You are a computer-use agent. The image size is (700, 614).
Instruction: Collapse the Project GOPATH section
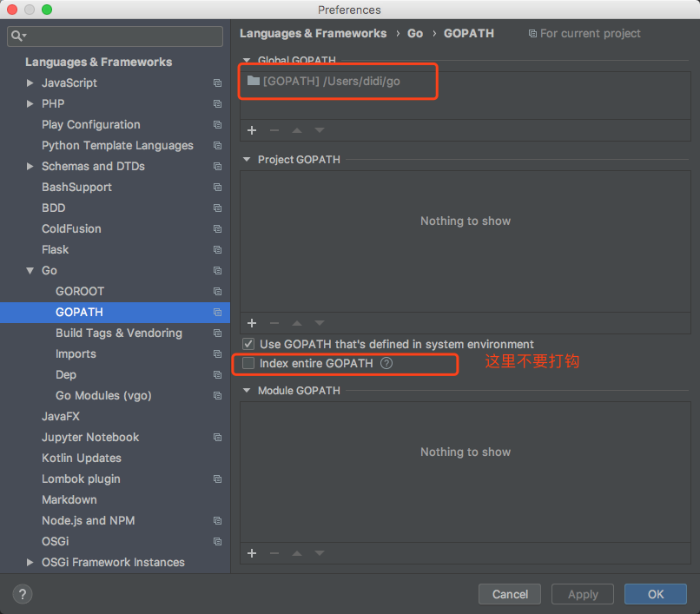247,160
